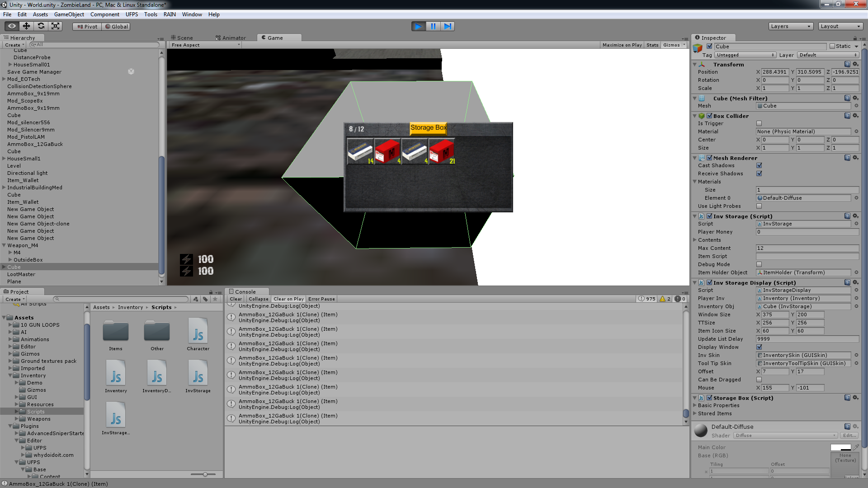Toggle the Static checkbox
Viewport: 868px width, 488px height.
point(832,46)
